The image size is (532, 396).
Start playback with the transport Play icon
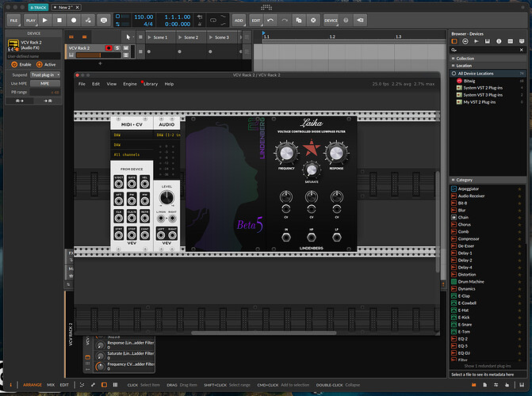pyautogui.click(x=44, y=21)
